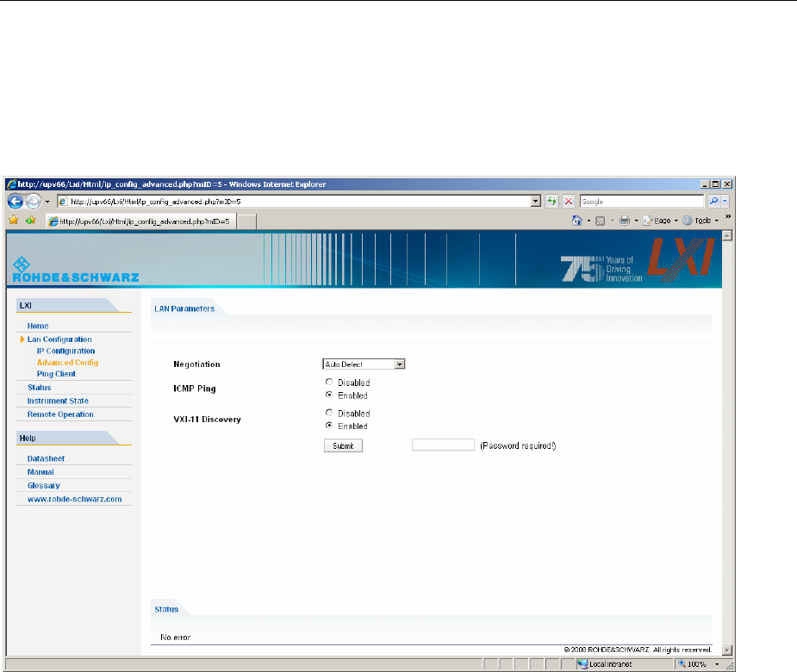The height and width of the screenshot is (672, 797).
Task: Open the search provider options dropdown
Action: point(725,202)
